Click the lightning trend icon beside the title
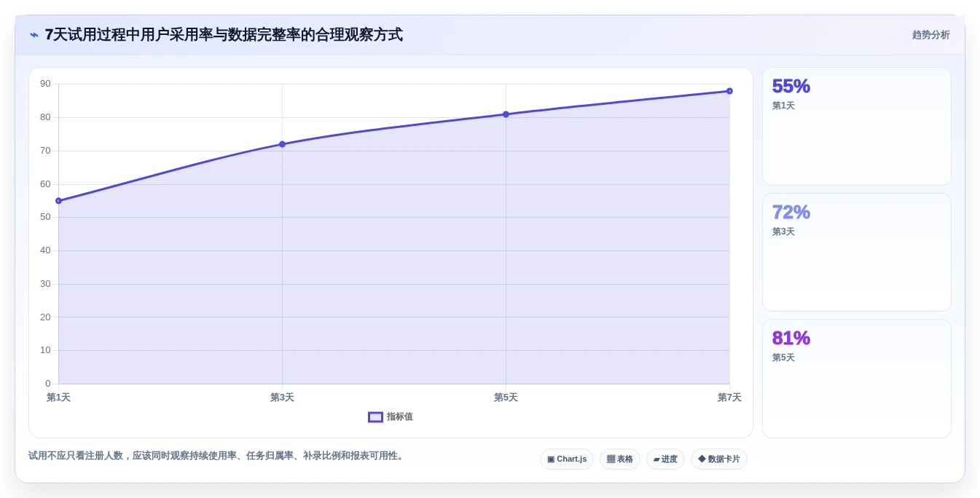The height and width of the screenshot is (498, 980). tap(34, 35)
